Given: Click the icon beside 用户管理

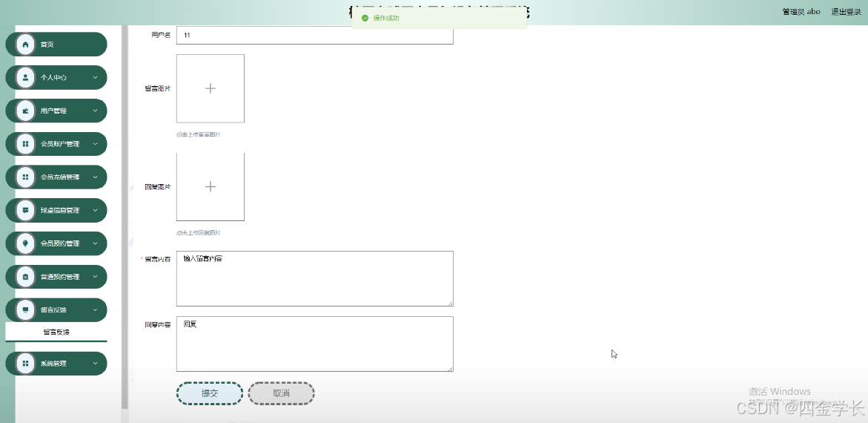Looking at the screenshot, I should [x=25, y=111].
